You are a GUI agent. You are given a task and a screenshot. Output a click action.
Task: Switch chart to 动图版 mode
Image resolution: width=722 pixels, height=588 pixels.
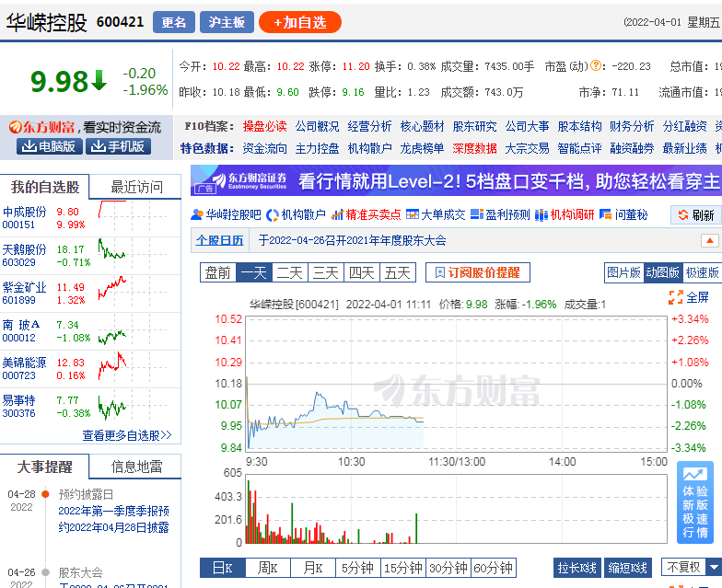(663, 272)
